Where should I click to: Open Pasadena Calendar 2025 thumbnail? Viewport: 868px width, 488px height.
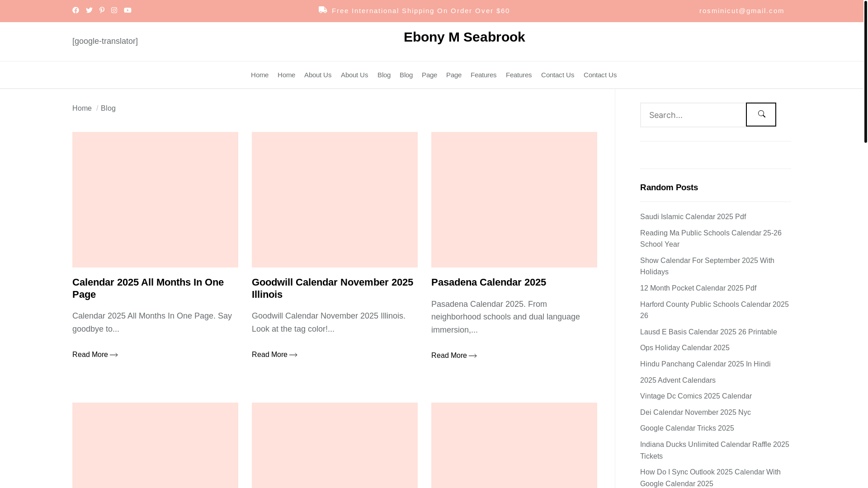(x=514, y=200)
